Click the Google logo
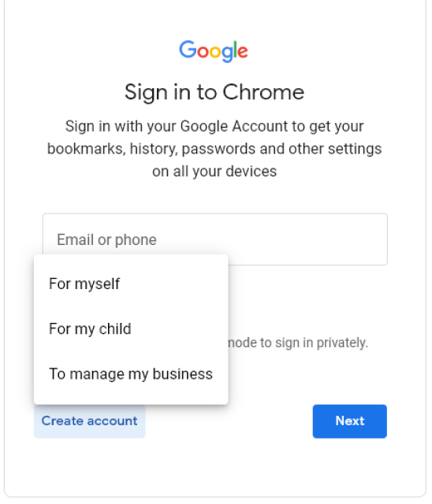The width and height of the screenshot is (432, 504). click(214, 51)
